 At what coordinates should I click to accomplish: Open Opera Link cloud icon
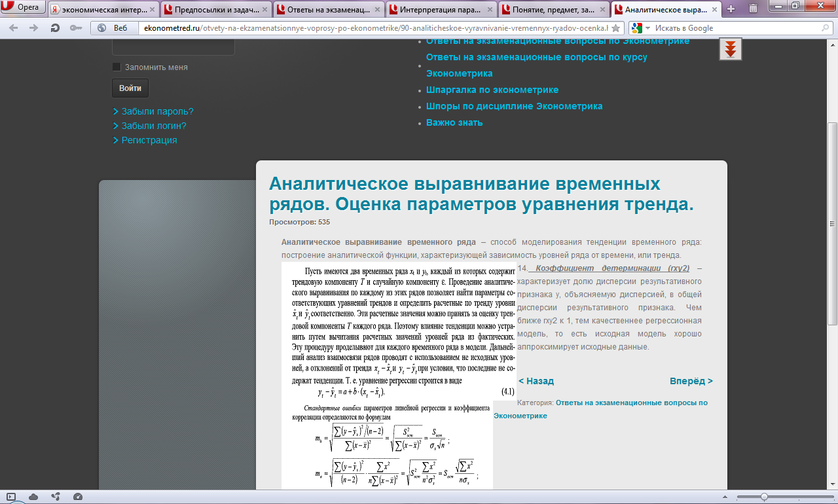pos(33,497)
